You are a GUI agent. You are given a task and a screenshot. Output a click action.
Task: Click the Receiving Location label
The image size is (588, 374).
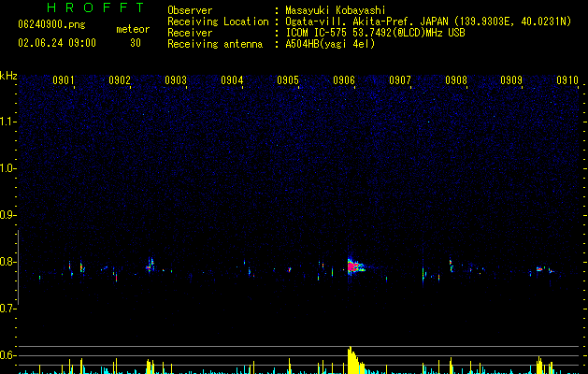pyautogui.click(x=218, y=22)
